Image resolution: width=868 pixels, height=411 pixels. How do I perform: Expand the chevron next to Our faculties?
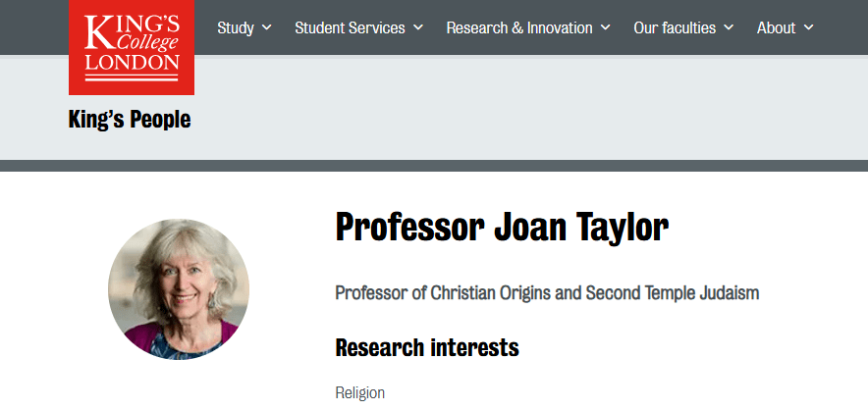[x=729, y=27]
